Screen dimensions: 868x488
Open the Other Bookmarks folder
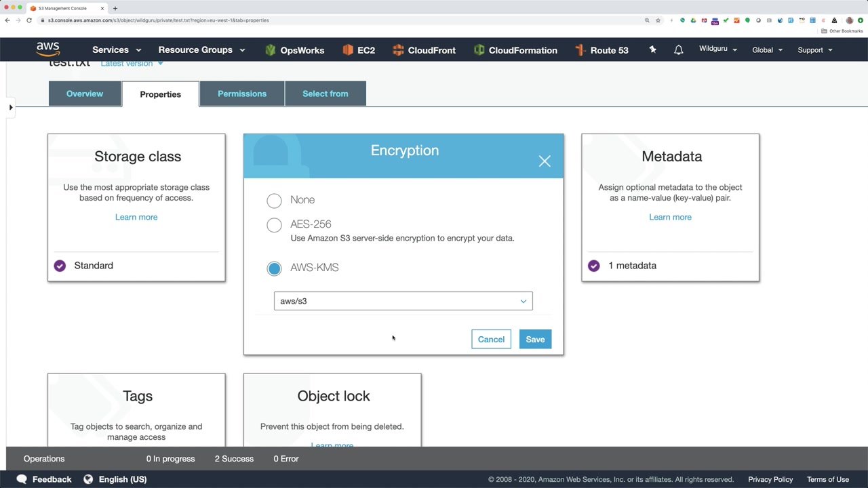842,31
